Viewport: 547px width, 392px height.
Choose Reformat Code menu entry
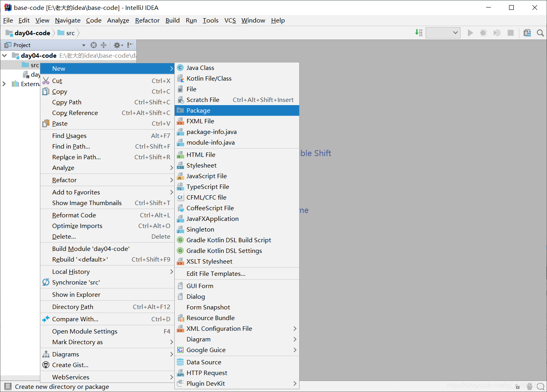pyautogui.click(x=107, y=215)
